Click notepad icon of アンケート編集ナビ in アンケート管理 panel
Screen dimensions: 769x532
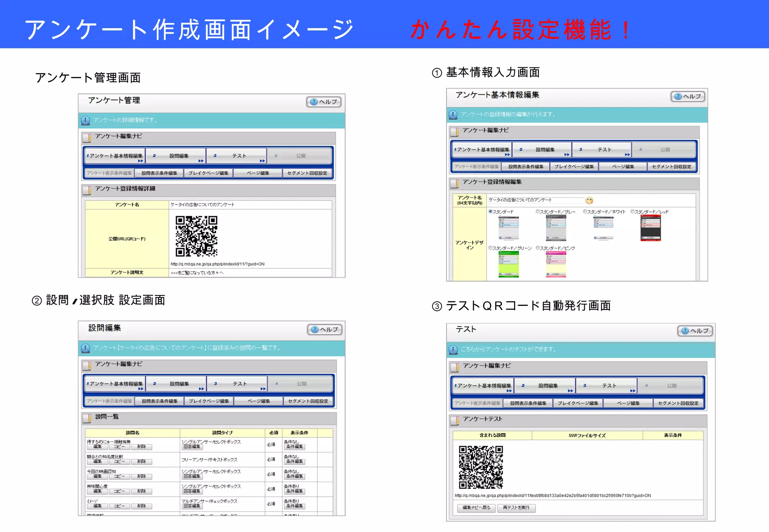point(87,138)
